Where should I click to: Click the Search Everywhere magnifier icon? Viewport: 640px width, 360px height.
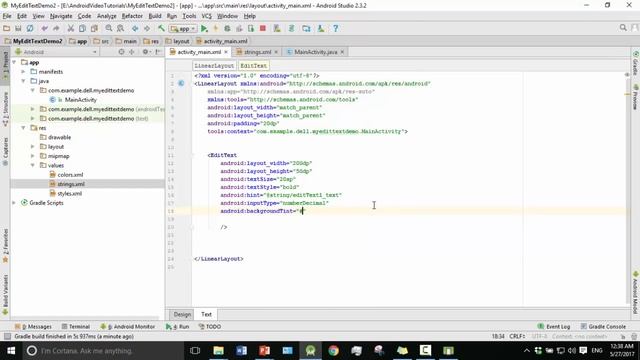coord(623,28)
